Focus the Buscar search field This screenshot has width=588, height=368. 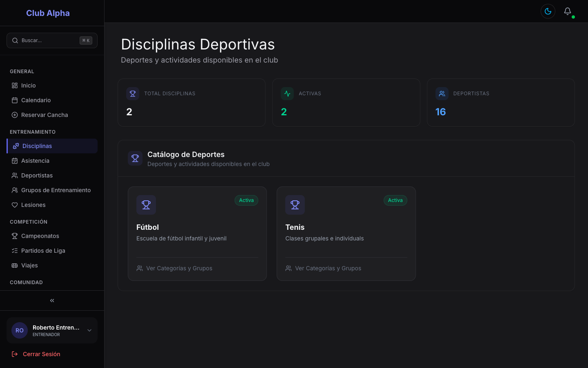tap(52, 40)
